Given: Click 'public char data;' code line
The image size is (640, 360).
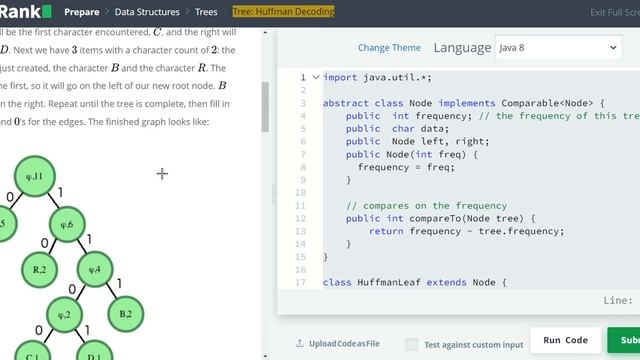Looking at the screenshot, I should coord(397,129).
